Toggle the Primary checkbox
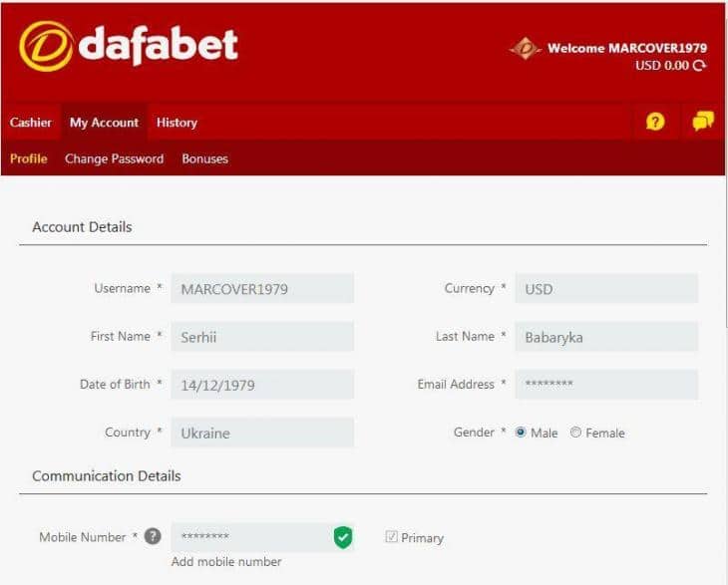This screenshot has width=728, height=585. click(392, 537)
